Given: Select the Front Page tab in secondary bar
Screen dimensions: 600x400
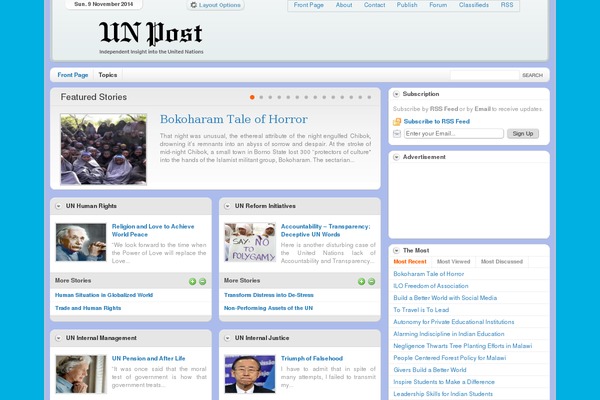Looking at the screenshot, I should pos(73,75).
